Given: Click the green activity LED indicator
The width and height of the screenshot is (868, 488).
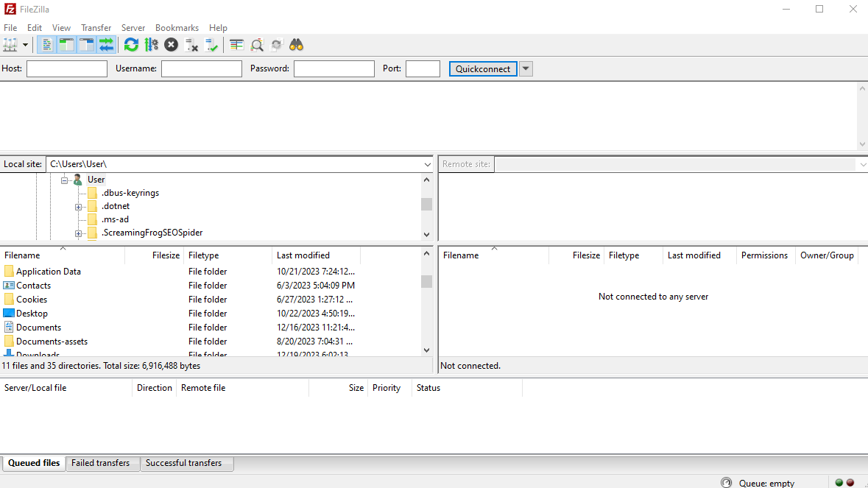Looking at the screenshot, I should 839,482.
